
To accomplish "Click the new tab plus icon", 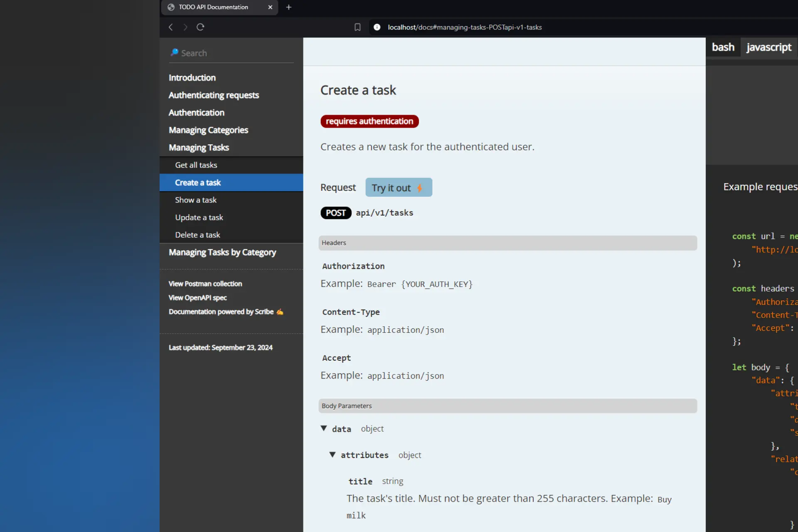I will 288,7.
